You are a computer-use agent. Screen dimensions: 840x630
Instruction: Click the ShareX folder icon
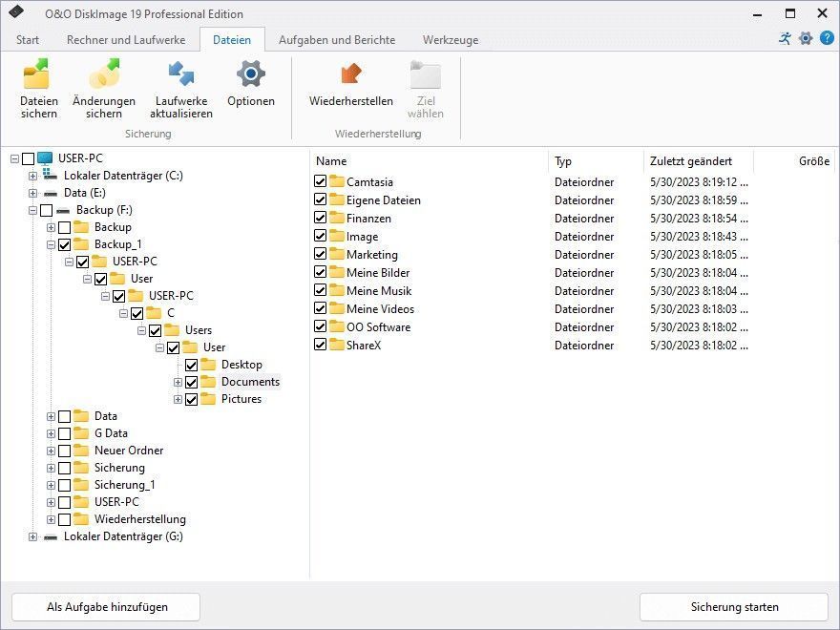click(337, 345)
